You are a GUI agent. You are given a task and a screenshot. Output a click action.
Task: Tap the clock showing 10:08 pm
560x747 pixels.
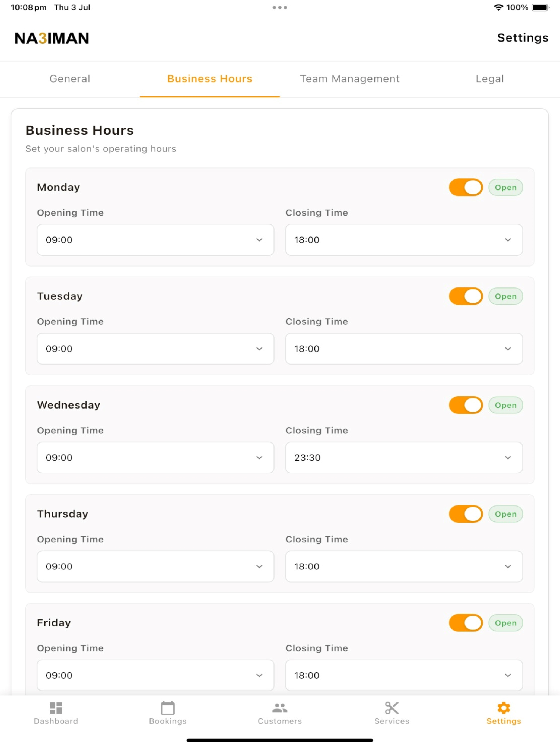pos(29,7)
